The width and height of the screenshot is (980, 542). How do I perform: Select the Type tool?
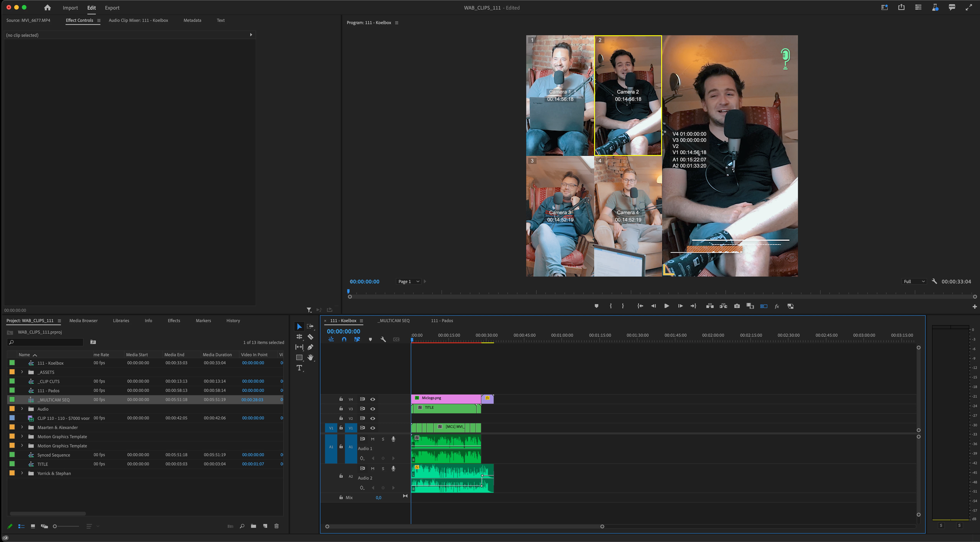coord(299,368)
